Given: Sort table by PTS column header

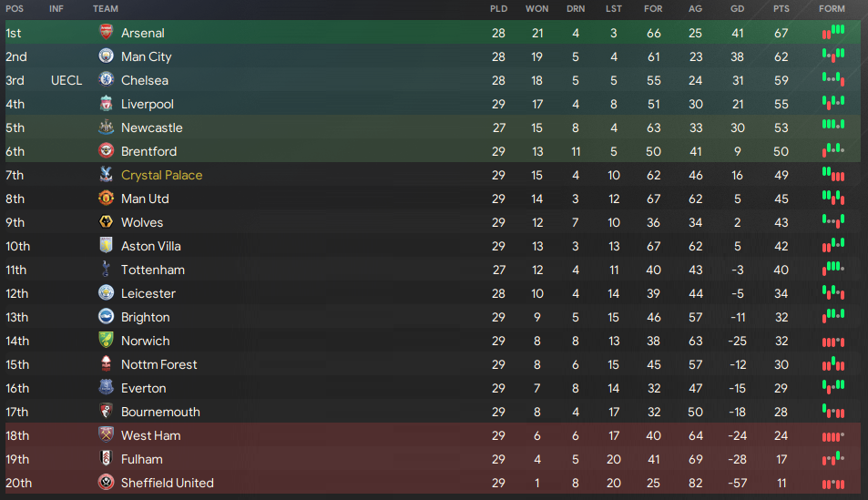Looking at the screenshot, I should [x=781, y=9].
